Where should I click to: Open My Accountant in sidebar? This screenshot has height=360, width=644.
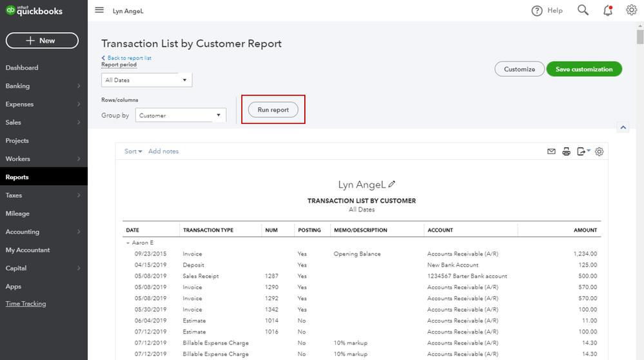coord(28,250)
